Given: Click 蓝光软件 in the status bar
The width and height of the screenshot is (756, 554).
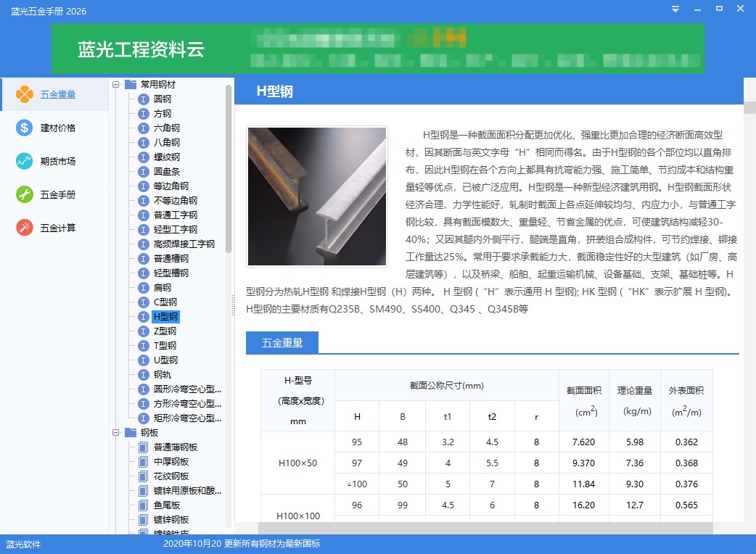Looking at the screenshot, I should pos(23,544).
